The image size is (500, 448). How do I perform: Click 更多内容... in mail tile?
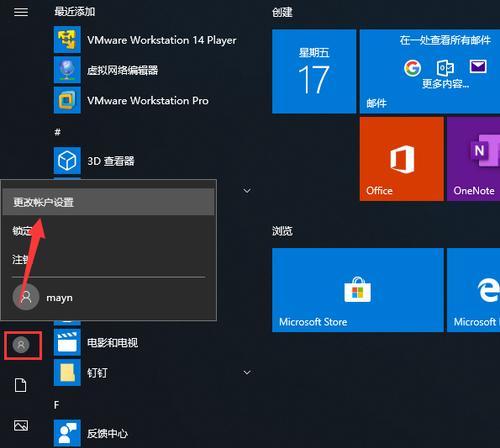[445, 83]
